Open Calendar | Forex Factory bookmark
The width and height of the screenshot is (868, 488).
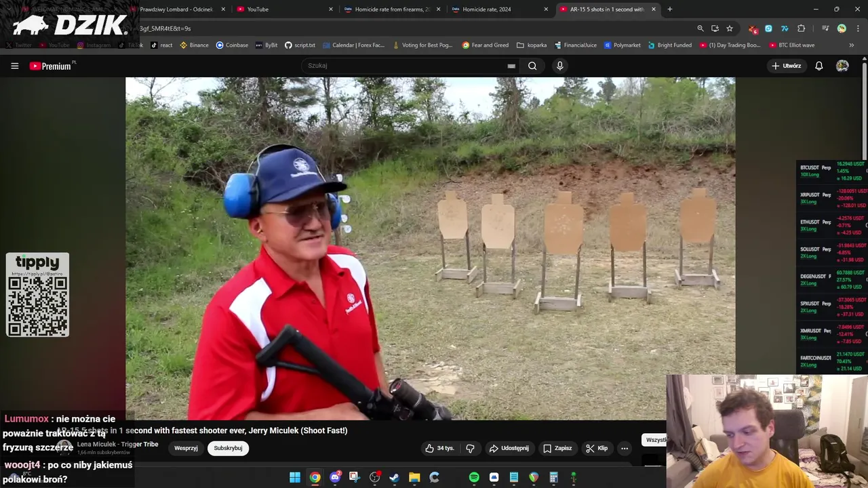353,45
